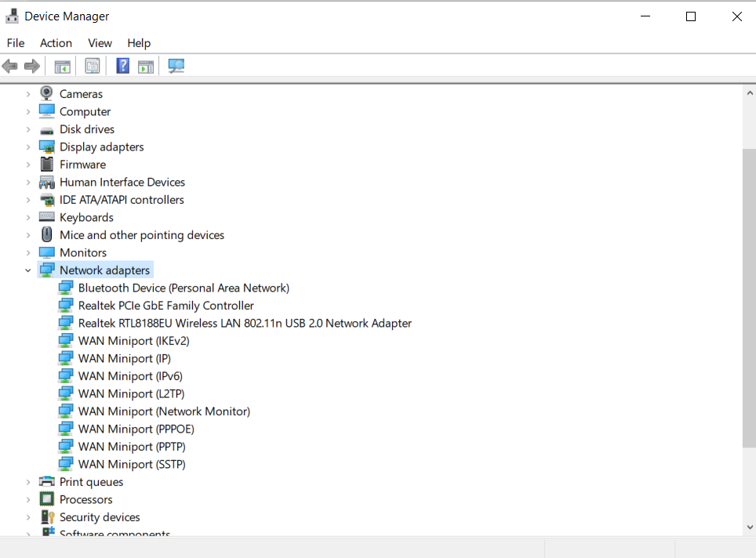Select the Mice and other pointing devices label
The image size is (756, 558).
point(142,235)
